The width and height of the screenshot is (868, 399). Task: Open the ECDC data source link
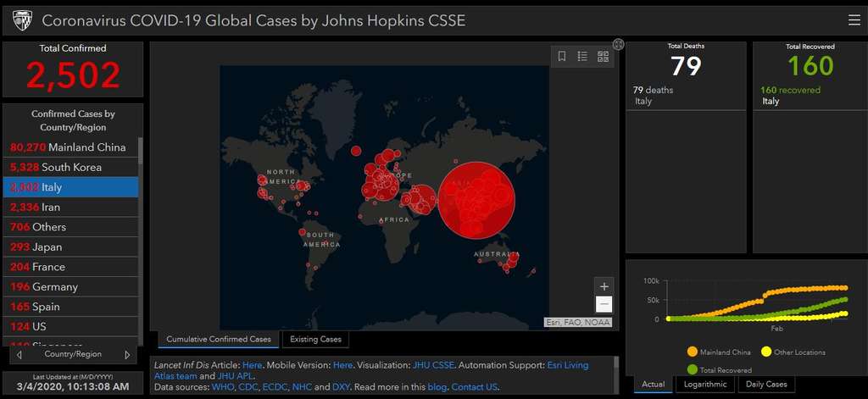[x=275, y=387]
